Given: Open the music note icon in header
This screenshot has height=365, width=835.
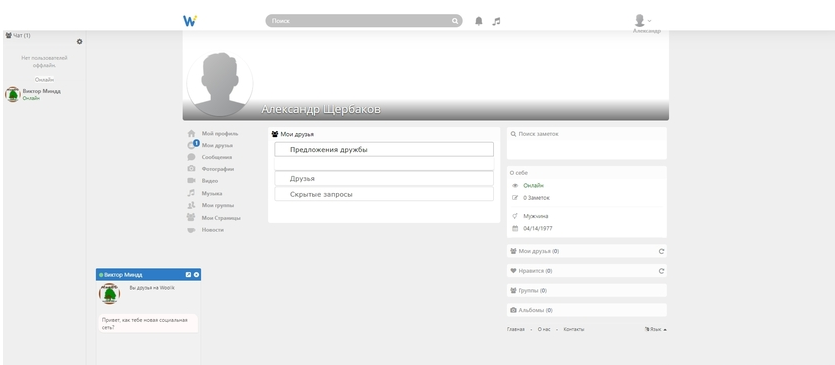Looking at the screenshot, I should pyautogui.click(x=496, y=21).
